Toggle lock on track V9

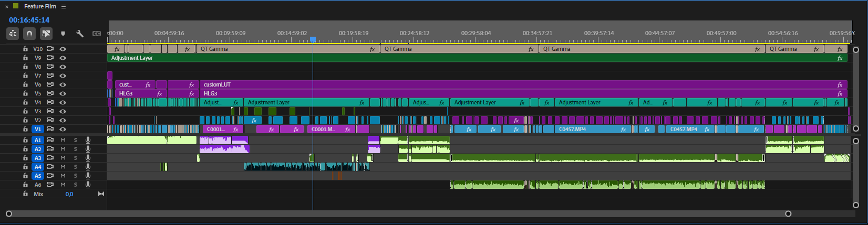click(25, 58)
